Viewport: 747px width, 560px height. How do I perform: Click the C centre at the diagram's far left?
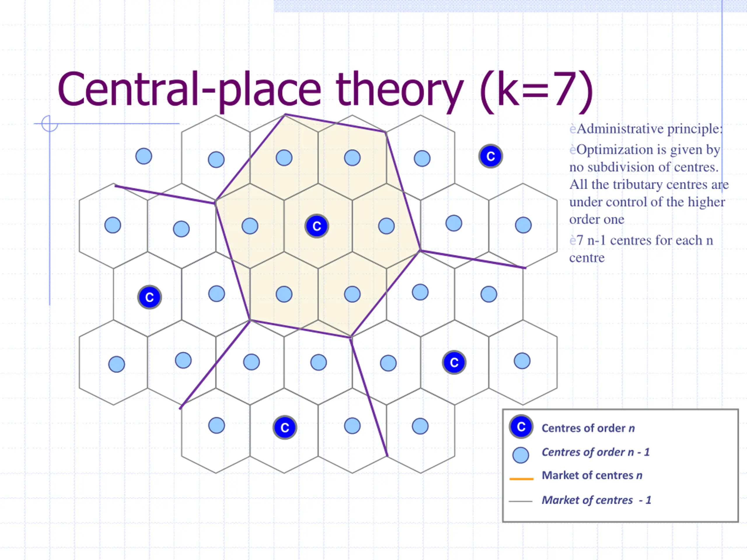click(150, 297)
